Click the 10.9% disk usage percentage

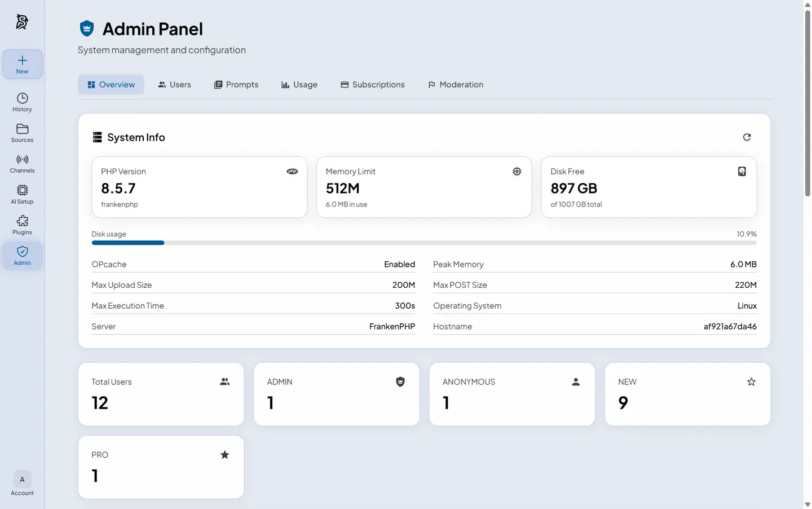747,234
